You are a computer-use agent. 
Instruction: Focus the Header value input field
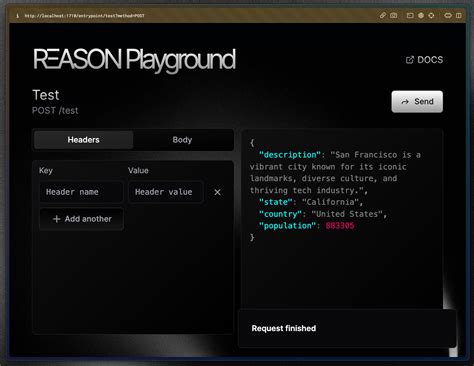click(x=166, y=192)
